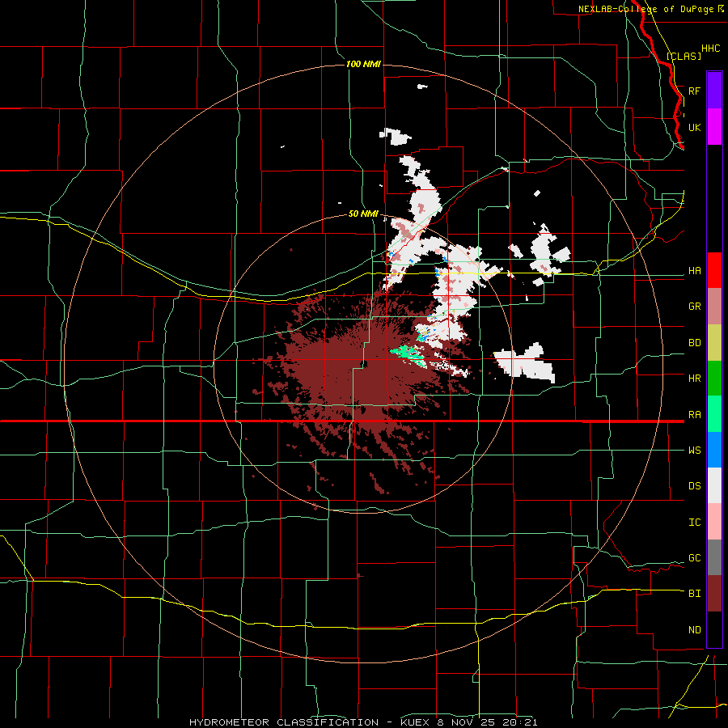
Task: Click the '50 NMI' range ring label
Action: tap(363, 214)
